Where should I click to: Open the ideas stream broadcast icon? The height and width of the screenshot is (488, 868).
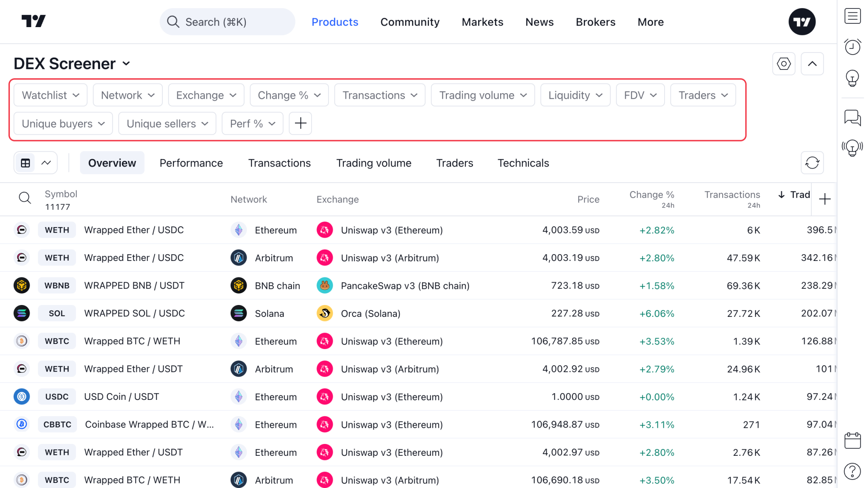(852, 148)
